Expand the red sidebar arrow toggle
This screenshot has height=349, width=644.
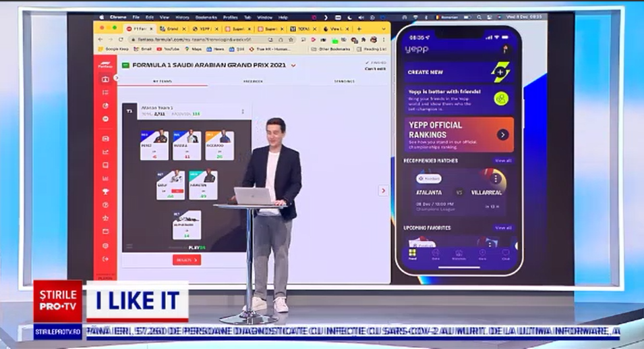click(x=116, y=78)
